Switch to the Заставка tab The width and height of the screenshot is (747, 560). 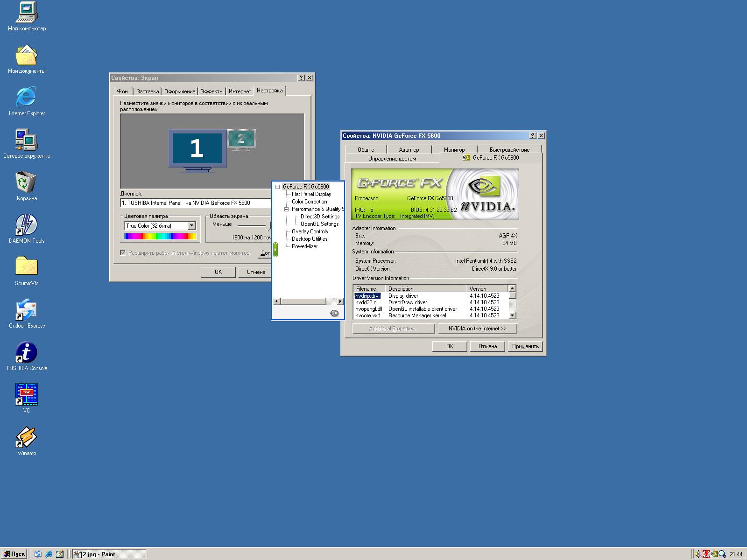148,91
